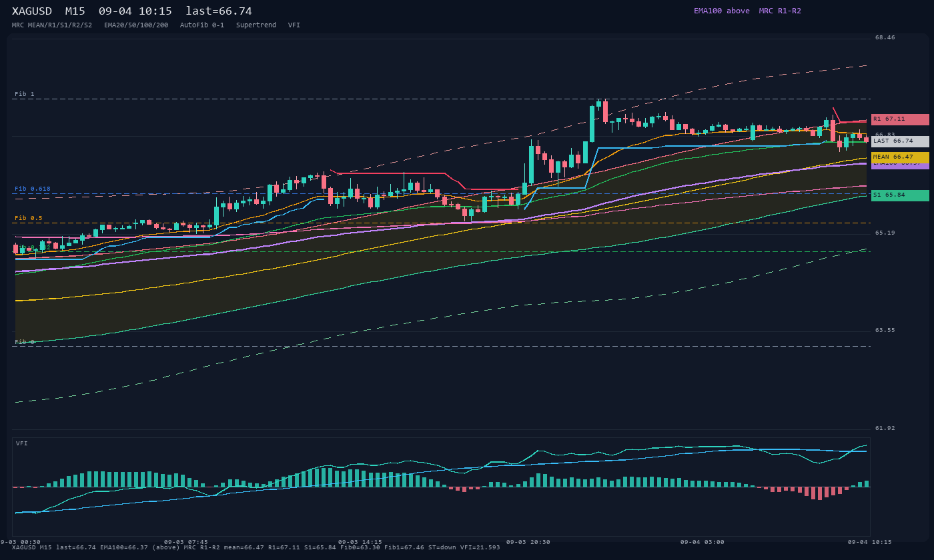
Task: Click the last=66.74 title value
Action: (219, 11)
